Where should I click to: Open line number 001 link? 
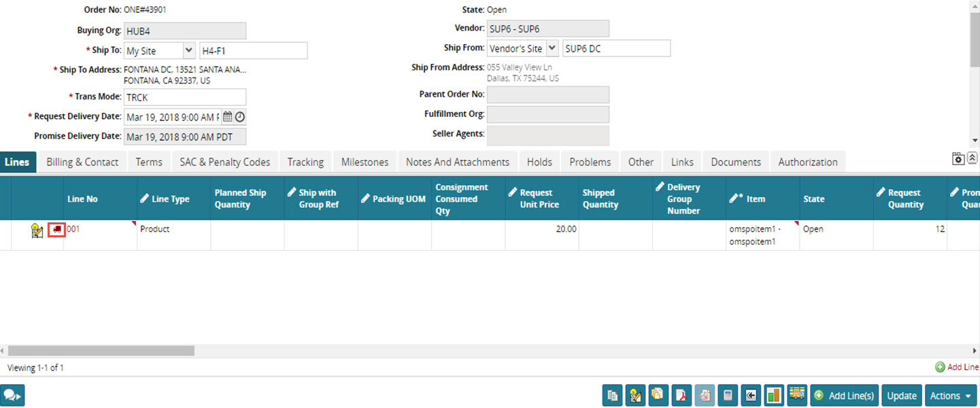click(73, 229)
